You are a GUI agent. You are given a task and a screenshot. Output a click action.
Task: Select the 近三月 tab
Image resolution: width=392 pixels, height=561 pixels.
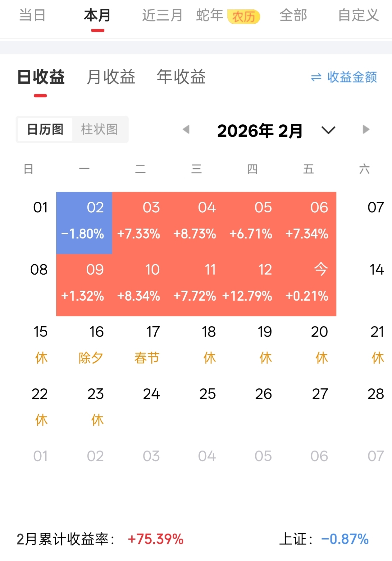(162, 15)
